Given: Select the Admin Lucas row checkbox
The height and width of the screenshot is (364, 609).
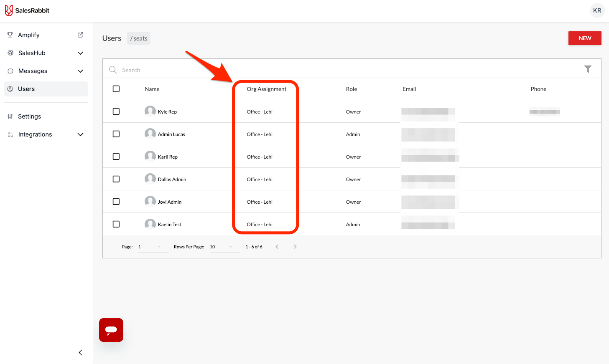Looking at the screenshot, I should (116, 134).
